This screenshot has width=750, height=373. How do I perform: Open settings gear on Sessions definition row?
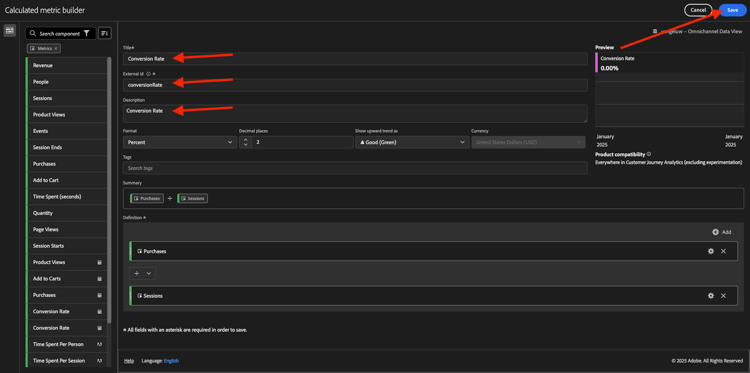tap(711, 296)
